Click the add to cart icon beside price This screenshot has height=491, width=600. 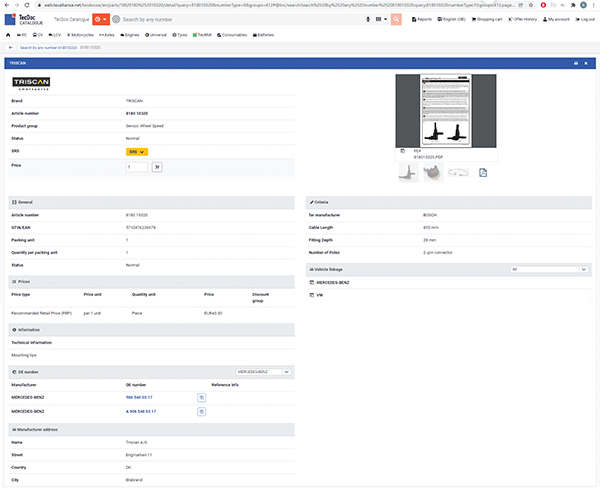point(157,167)
